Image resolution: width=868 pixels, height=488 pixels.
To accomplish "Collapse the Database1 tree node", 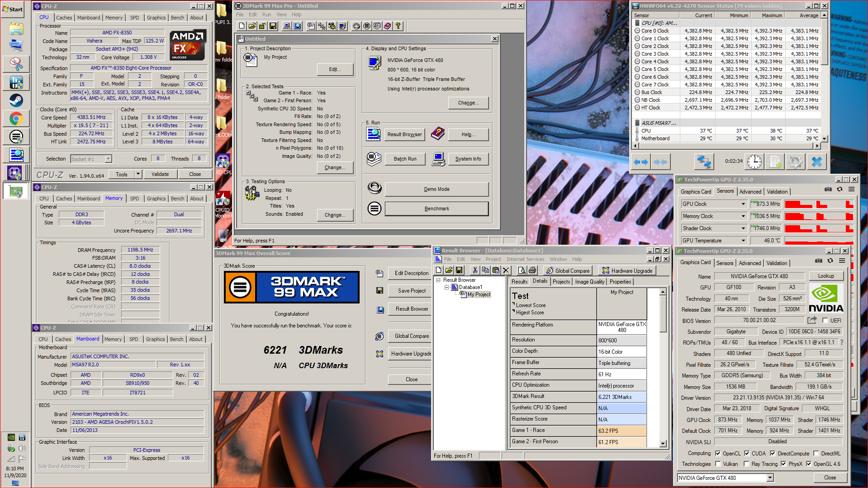I will [446, 287].
